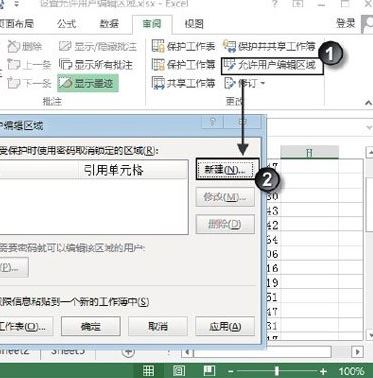The width and height of the screenshot is (373, 378).
Task: Click 显示所有批注
Action: 96,65
